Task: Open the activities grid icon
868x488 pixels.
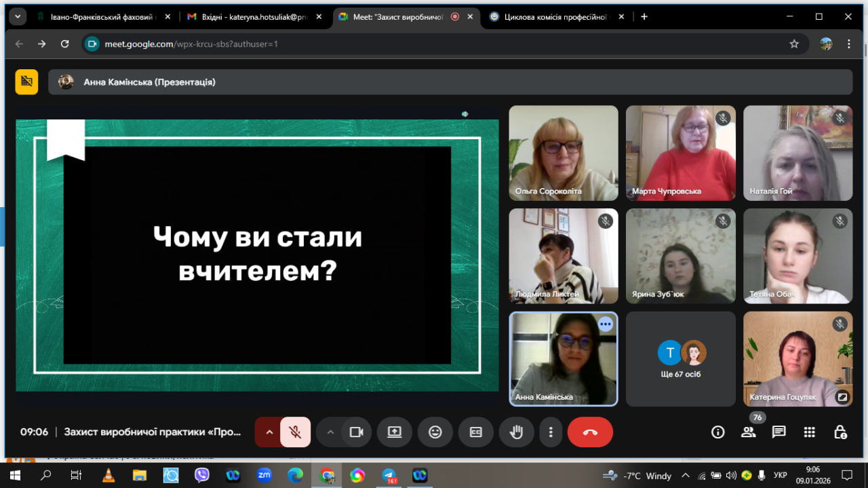Action: point(809,432)
